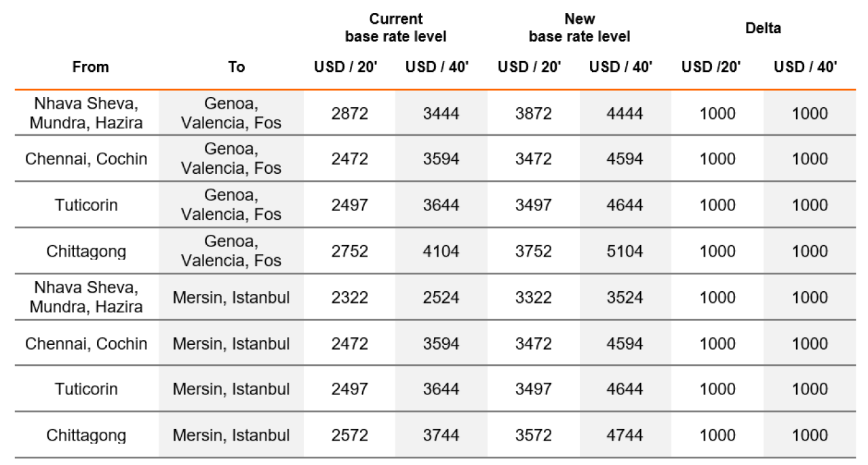The image size is (868, 465).
Task: Click the new 20' rate 3322
Action: click(x=534, y=297)
